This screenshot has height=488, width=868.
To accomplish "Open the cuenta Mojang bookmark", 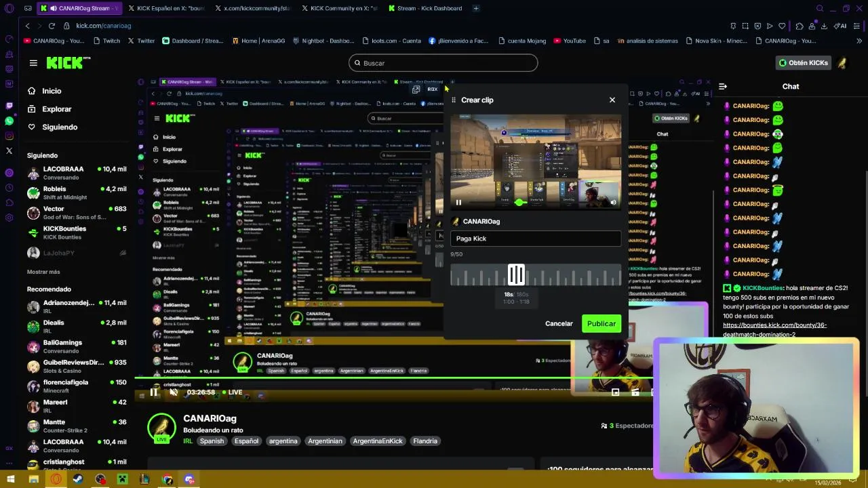I will 521,41.
